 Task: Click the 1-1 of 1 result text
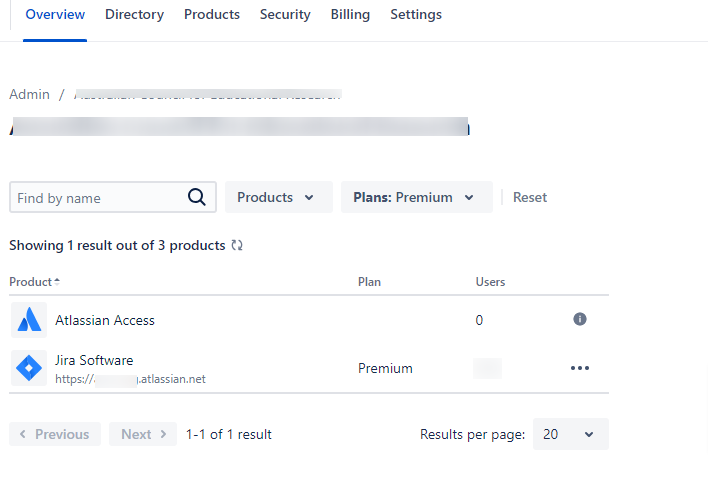tap(228, 434)
